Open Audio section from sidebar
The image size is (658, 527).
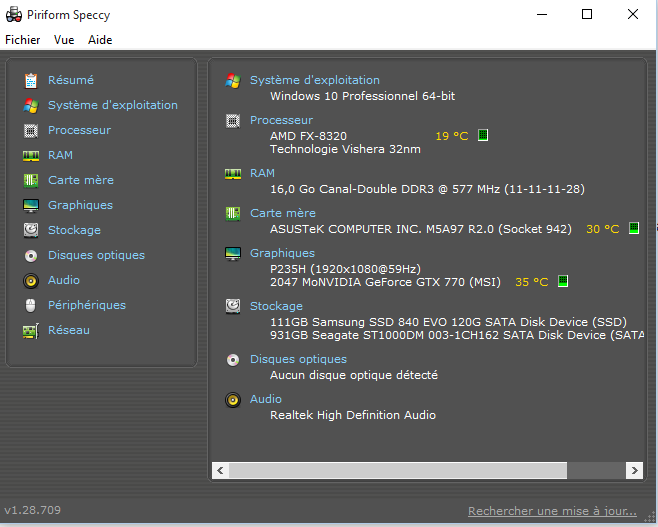pos(64,280)
